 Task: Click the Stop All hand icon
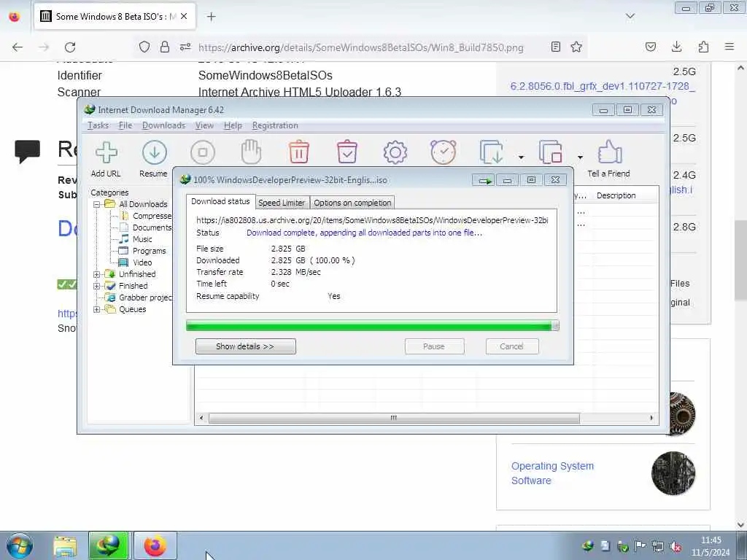pyautogui.click(x=251, y=152)
